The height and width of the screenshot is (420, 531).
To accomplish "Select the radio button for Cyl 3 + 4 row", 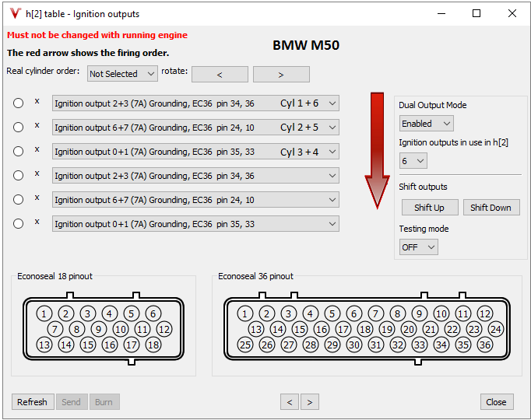I will (19, 152).
